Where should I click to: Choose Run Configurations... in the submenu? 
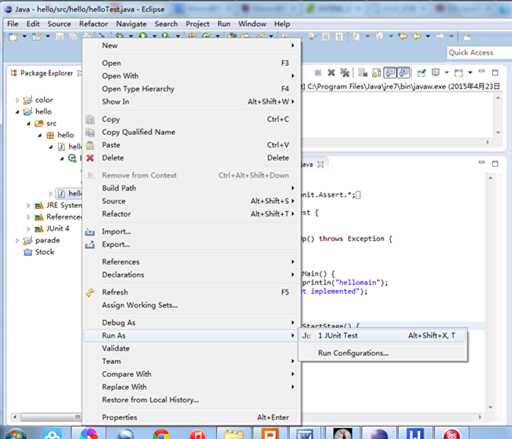click(383, 353)
